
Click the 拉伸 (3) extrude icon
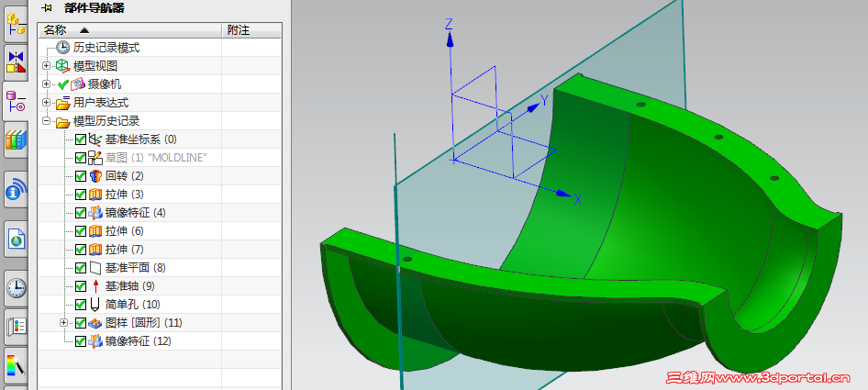click(x=95, y=195)
